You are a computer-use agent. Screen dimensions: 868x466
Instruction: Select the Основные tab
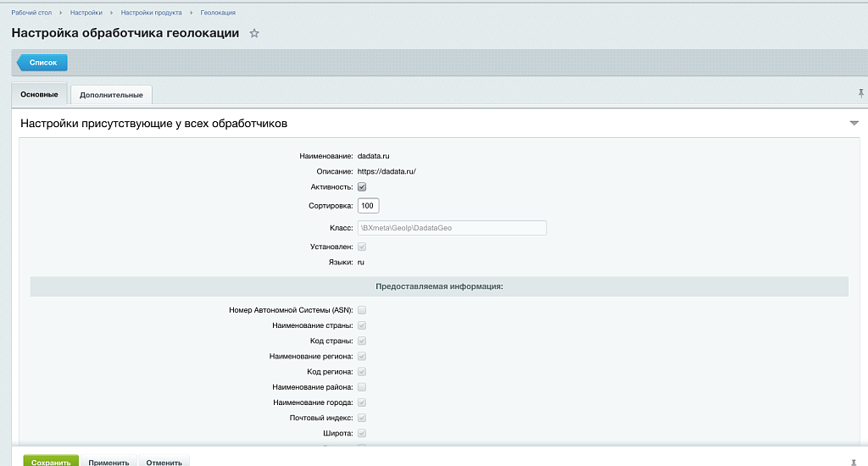[x=39, y=94]
